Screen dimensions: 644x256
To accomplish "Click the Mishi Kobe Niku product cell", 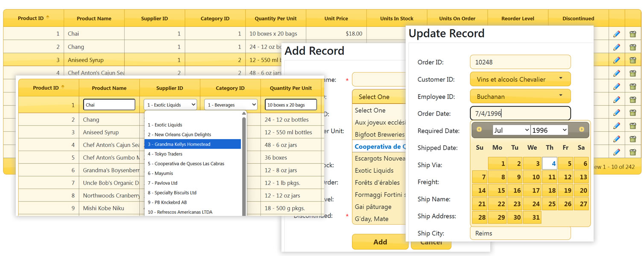I will tap(109, 208).
